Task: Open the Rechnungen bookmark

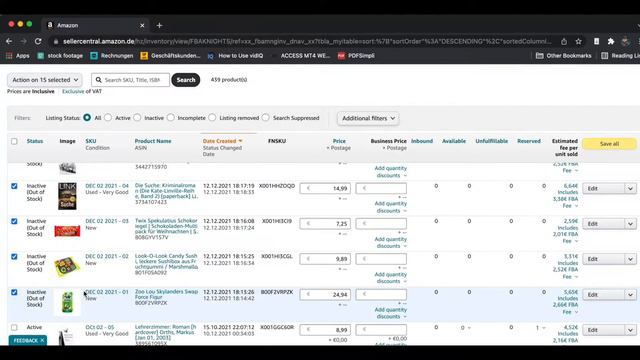Action: (x=112, y=56)
